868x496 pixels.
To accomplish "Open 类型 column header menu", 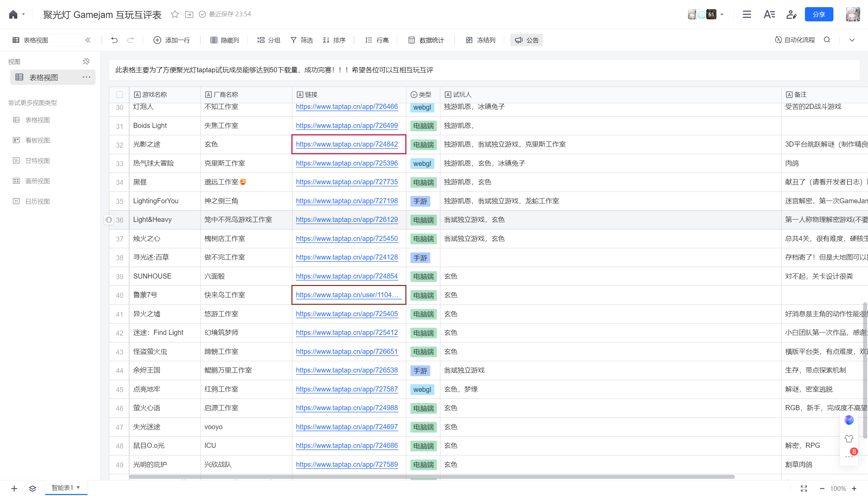I will 422,95.
